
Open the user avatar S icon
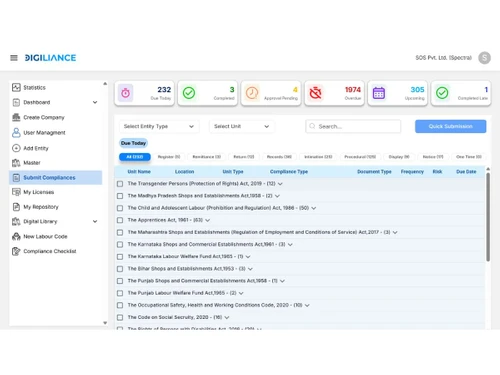484,58
